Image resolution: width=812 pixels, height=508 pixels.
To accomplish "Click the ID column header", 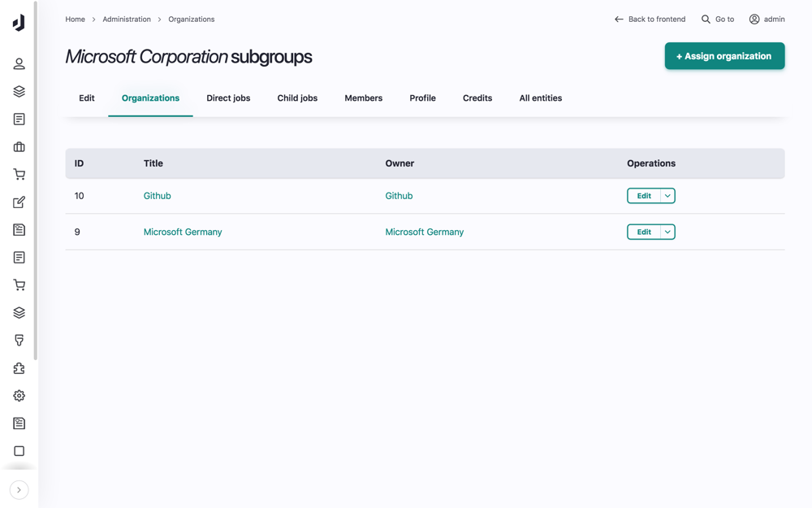I will click(79, 163).
